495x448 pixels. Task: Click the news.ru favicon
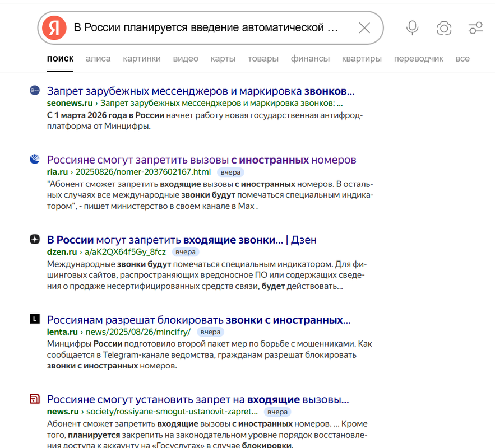pyautogui.click(x=35, y=399)
